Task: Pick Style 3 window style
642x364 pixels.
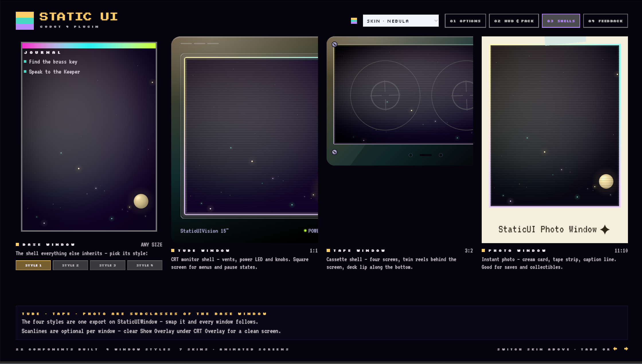Action: [108, 265]
